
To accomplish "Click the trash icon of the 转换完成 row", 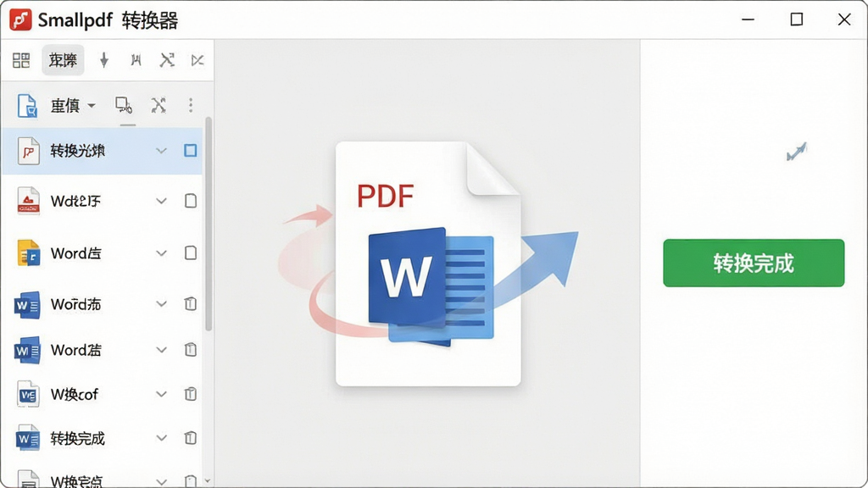I will pyautogui.click(x=191, y=438).
